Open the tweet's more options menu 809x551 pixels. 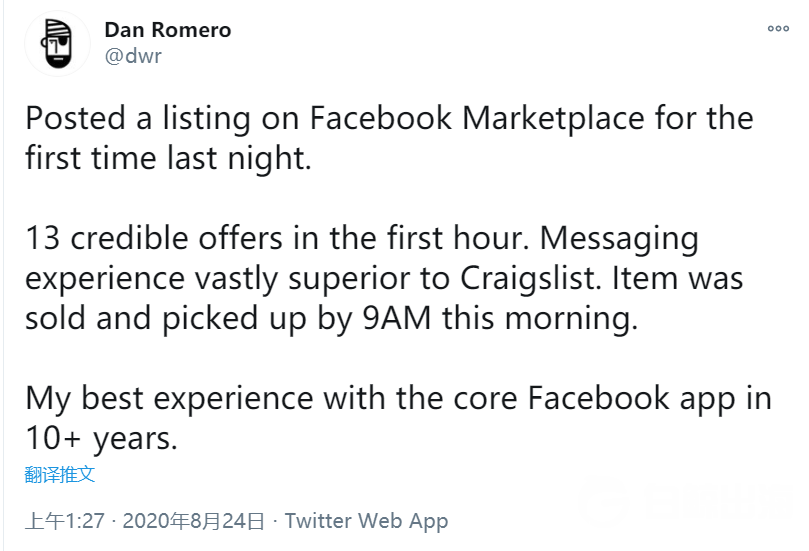[x=778, y=29]
